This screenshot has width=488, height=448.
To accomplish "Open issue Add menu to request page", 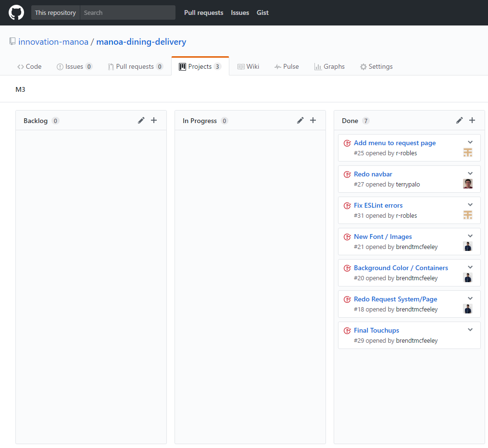I will (x=395, y=143).
